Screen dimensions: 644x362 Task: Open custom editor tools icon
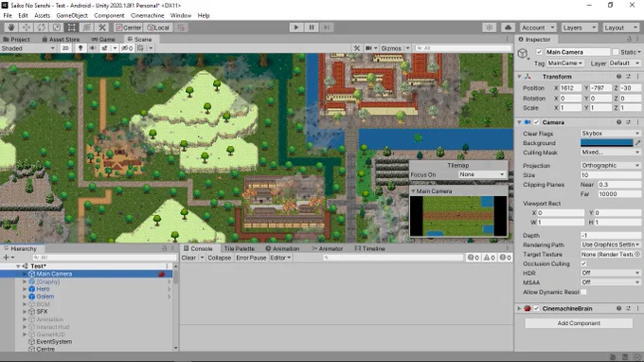[102, 27]
